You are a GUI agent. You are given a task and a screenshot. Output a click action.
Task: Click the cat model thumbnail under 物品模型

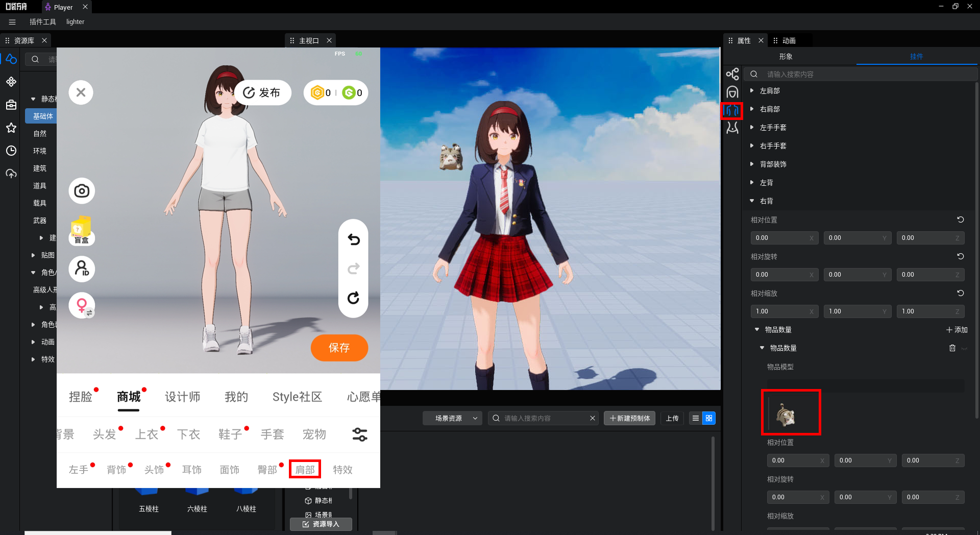point(786,415)
